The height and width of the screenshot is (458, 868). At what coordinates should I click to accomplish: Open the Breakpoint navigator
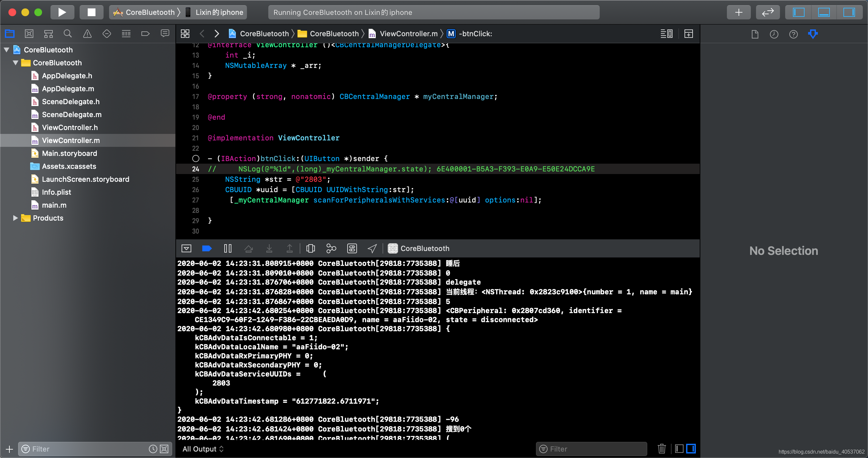pyautogui.click(x=145, y=34)
